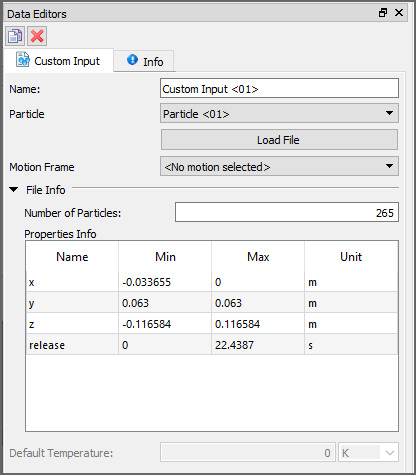Close the Data Editors panel

pyautogui.click(x=399, y=13)
